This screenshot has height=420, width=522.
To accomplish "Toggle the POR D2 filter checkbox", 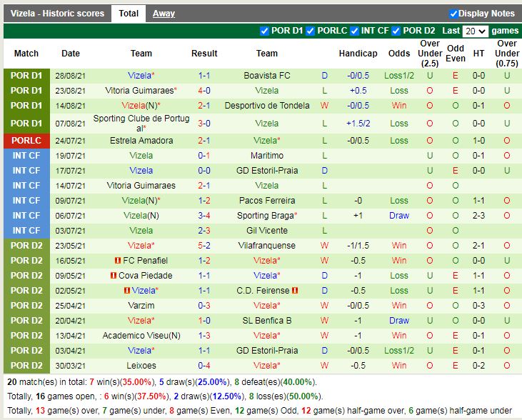I will click(x=395, y=31).
